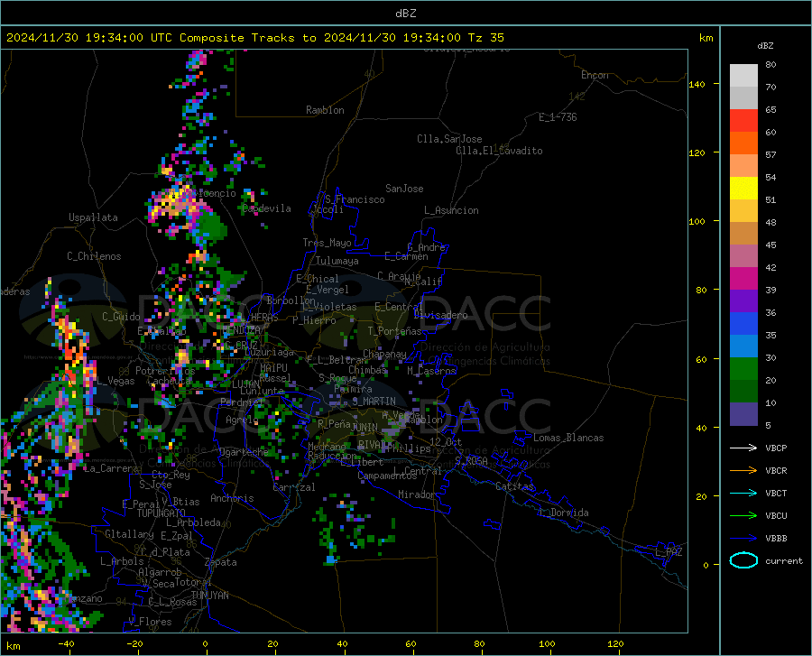Click the L_PAZ label at the right edge

coord(669,552)
